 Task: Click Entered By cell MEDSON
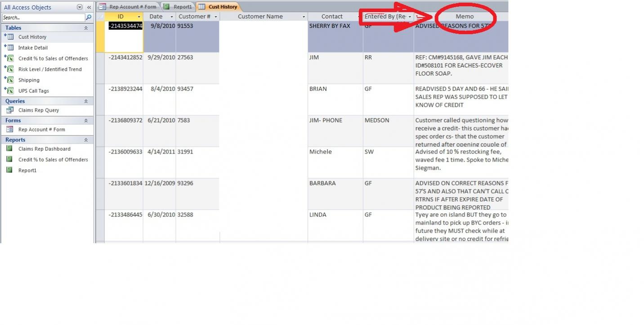pos(389,131)
